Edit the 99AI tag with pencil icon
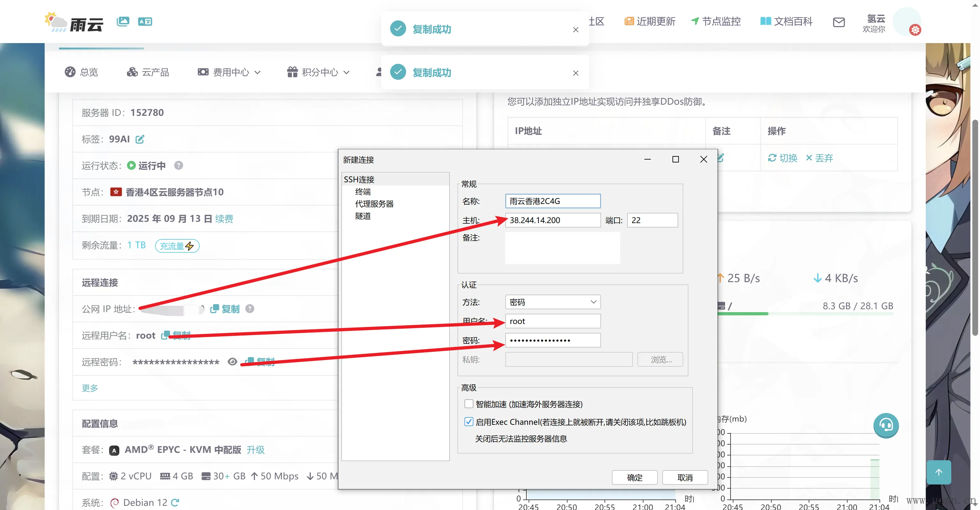The height and width of the screenshot is (510, 980). pos(140,139)
